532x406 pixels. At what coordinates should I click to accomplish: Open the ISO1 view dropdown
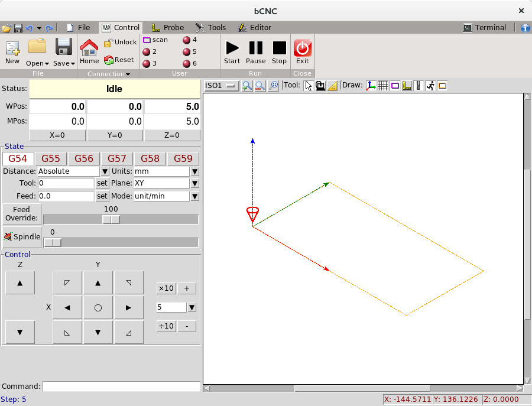tap(222, 86)
